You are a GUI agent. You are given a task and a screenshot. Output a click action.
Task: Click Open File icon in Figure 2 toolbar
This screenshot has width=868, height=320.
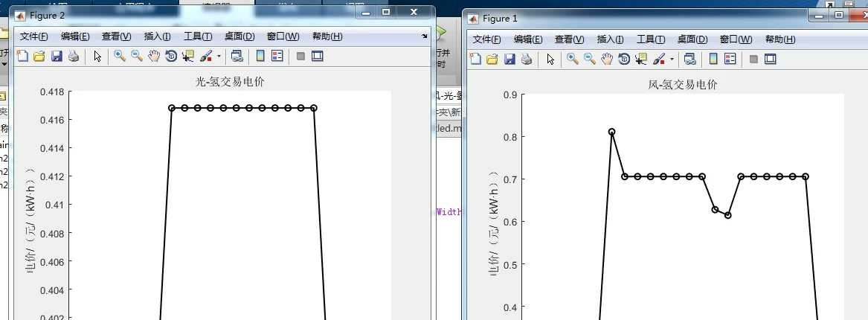pyautogui.click(x=39, y=56)
